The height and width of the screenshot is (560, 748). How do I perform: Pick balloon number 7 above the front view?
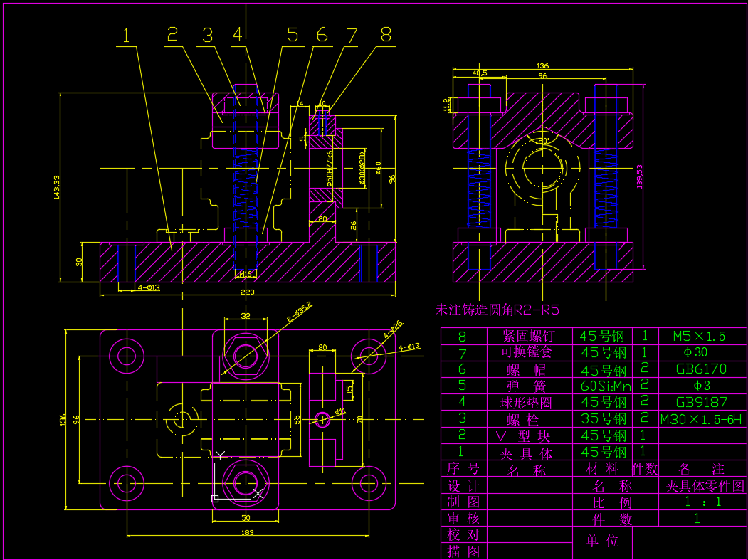click(352, 36)
